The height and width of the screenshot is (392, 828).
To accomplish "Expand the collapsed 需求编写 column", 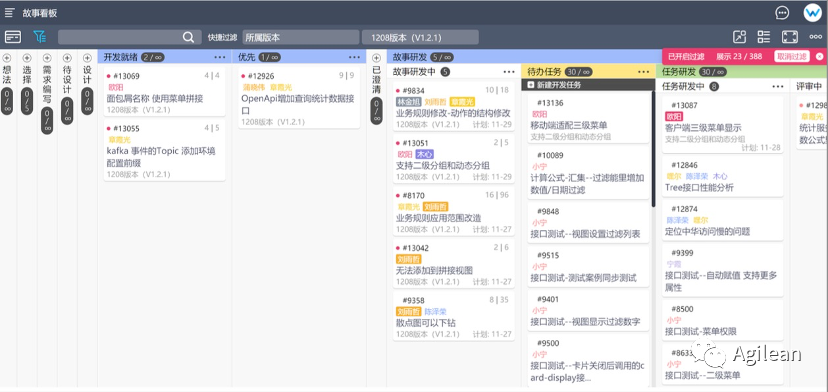I will pos(47,58).
